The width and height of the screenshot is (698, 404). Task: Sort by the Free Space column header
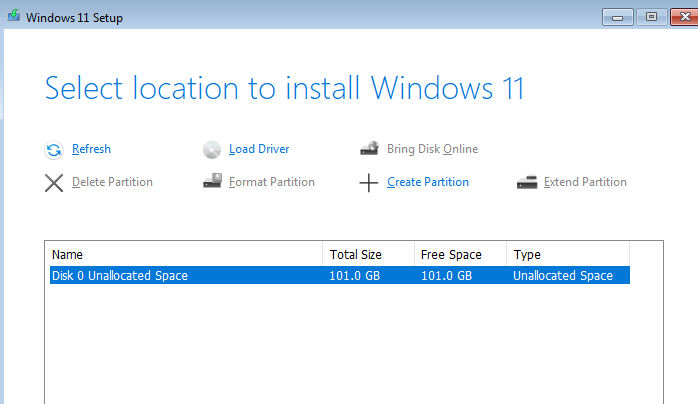click(x=460, y=255)
